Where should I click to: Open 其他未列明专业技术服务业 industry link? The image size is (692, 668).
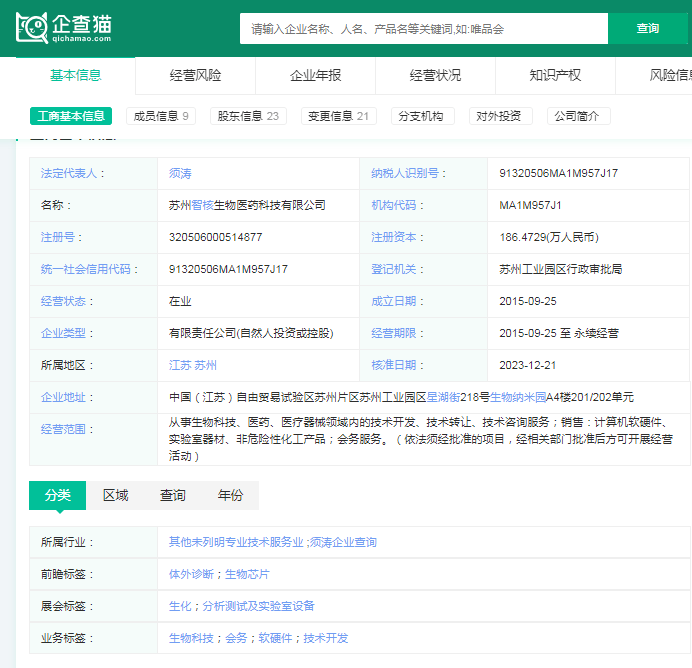236,542
